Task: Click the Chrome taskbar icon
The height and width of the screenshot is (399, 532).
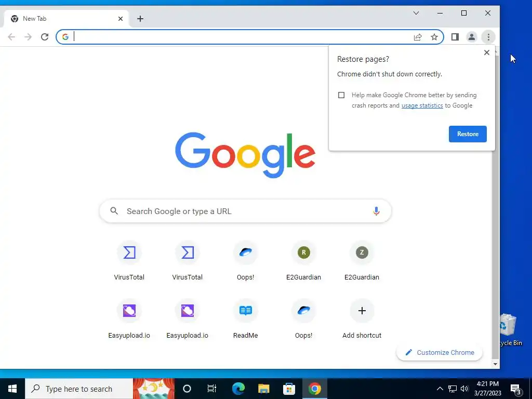Action: tap(314, 389)
